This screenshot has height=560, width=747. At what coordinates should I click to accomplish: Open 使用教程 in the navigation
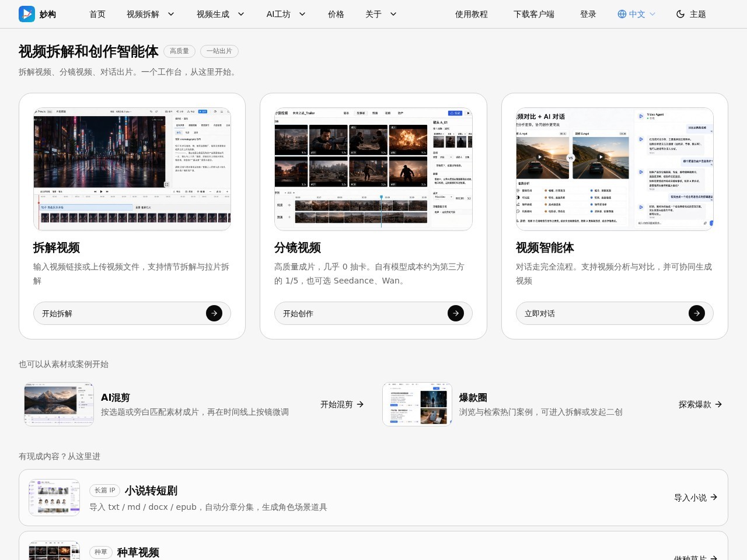[x=472, y=14]
